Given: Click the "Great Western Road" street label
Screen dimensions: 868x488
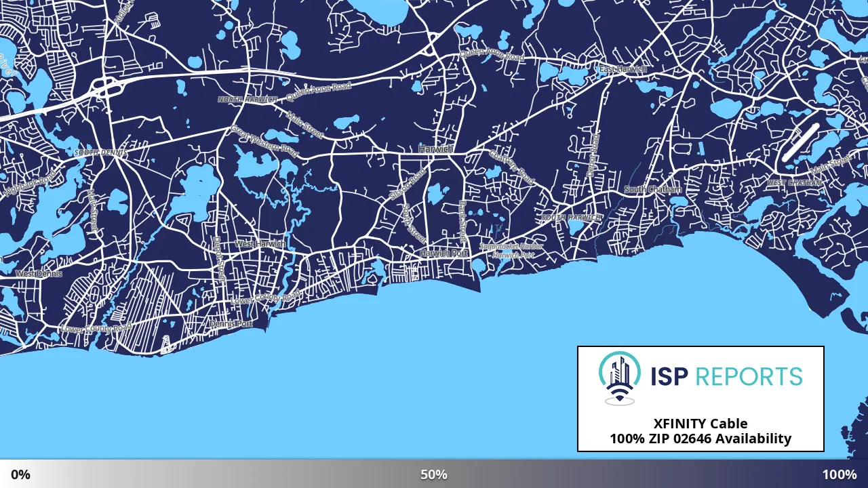Looking at the screenshot, I should 264,141.
